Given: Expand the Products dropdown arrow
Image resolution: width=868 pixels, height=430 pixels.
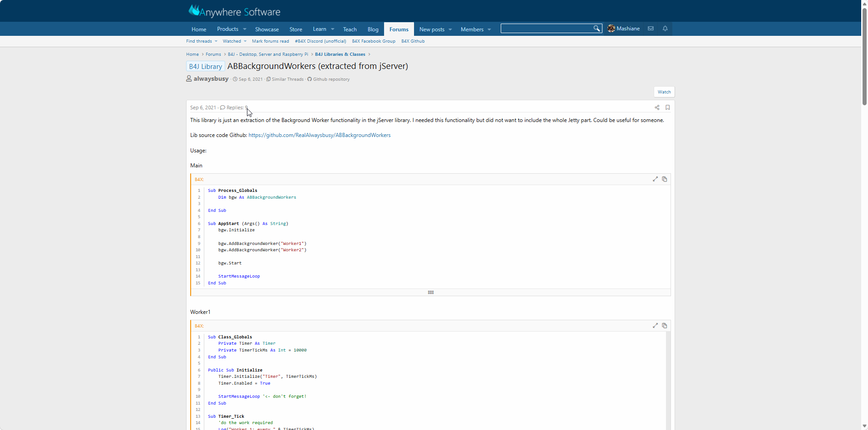Looking at the screenshot, I should pyautogui.click(x=245, y=29).
